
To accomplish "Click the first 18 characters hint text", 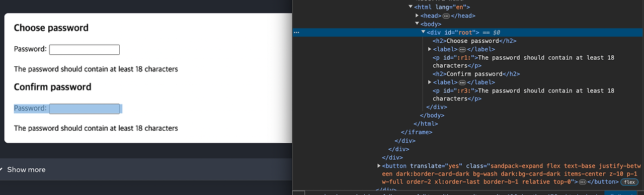I will coord(96,69).
